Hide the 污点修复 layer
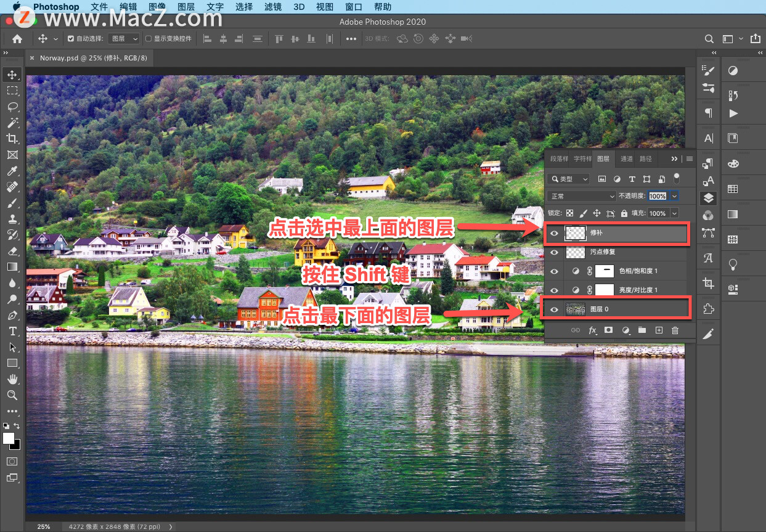766x532 pixels. (x=554, y=252)
